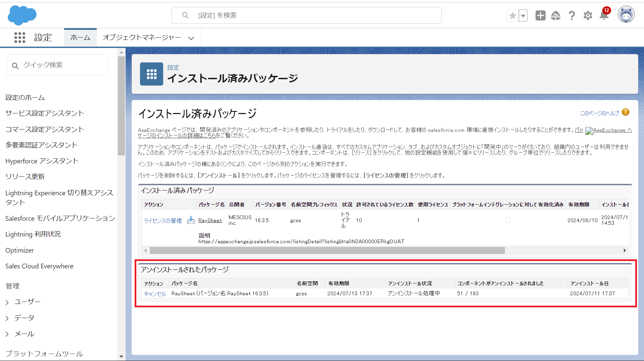Screen dimensions: 644x361
Task: Click the RaySheet download package icon
Action: click(191, 220)
